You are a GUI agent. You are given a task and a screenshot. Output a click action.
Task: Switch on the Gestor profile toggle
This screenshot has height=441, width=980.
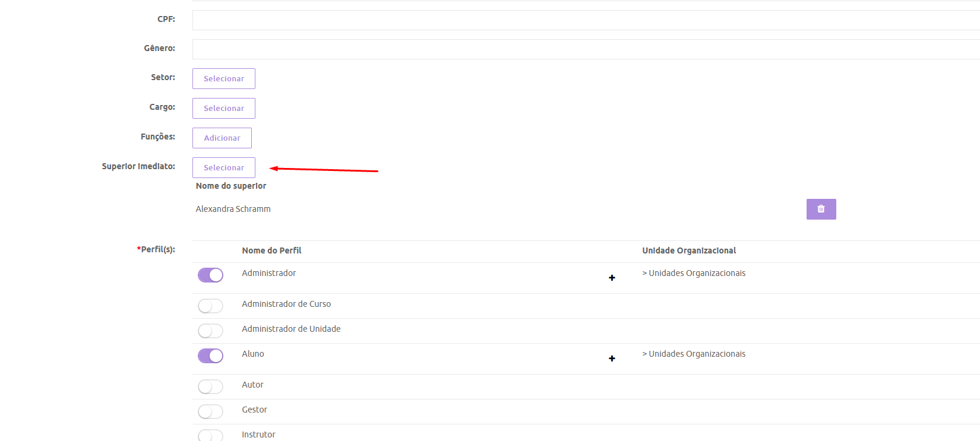pos(210,411)
